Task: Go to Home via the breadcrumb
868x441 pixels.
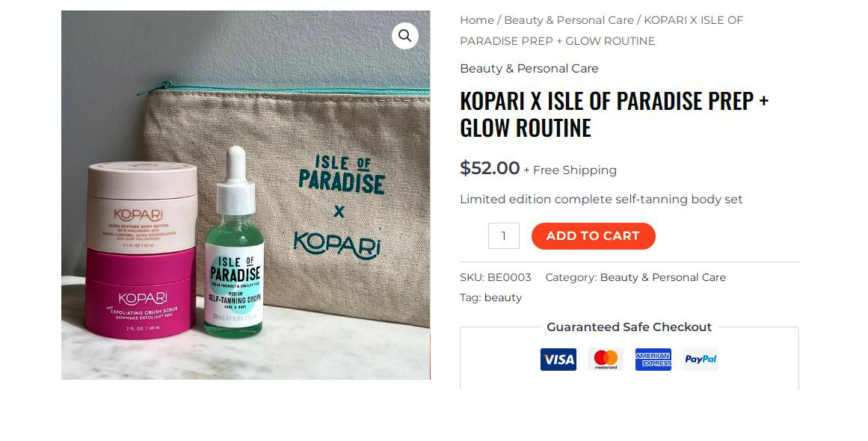Action: tap(476, 20)
